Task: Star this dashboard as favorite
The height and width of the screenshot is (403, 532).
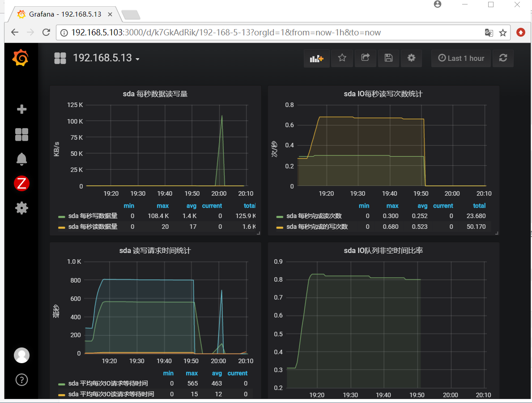Action: click(x=342, y=58)
